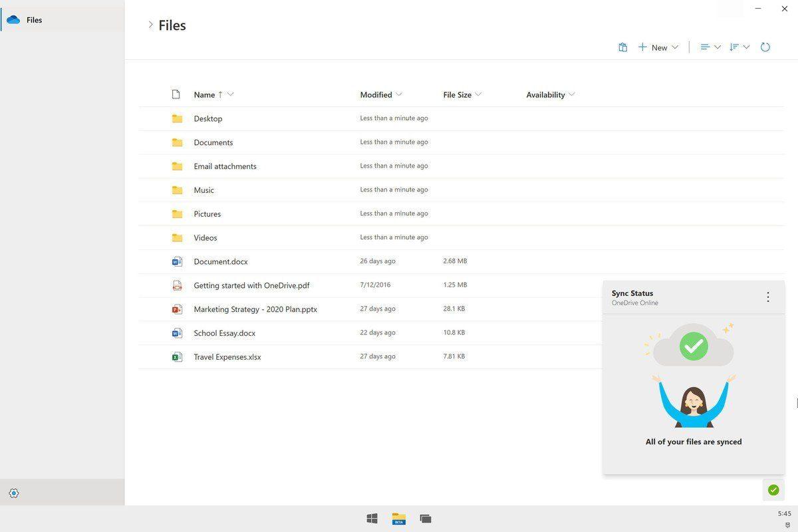Select Files in the left sidebar
This screenshot has height=532, width=798.
(x=34, y=20)
